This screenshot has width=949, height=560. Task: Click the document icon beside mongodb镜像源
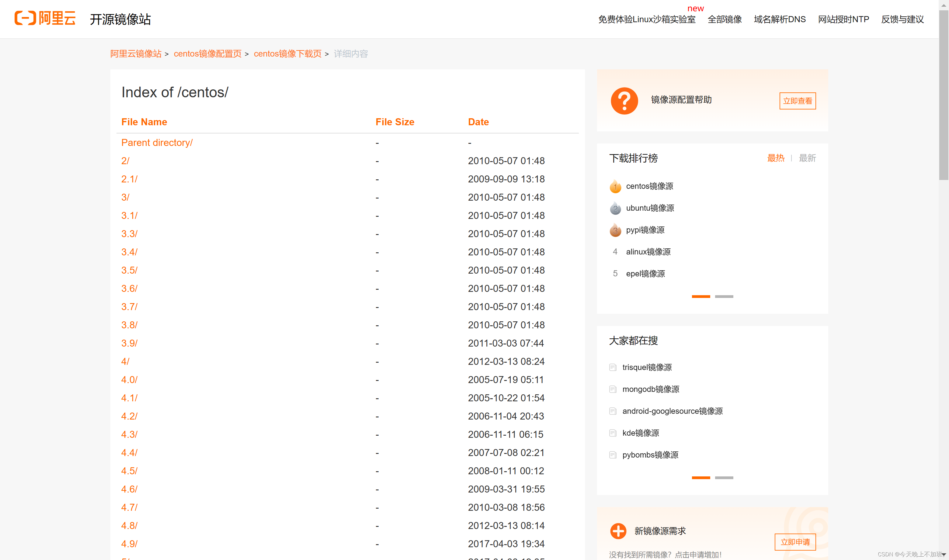(613, 389)
